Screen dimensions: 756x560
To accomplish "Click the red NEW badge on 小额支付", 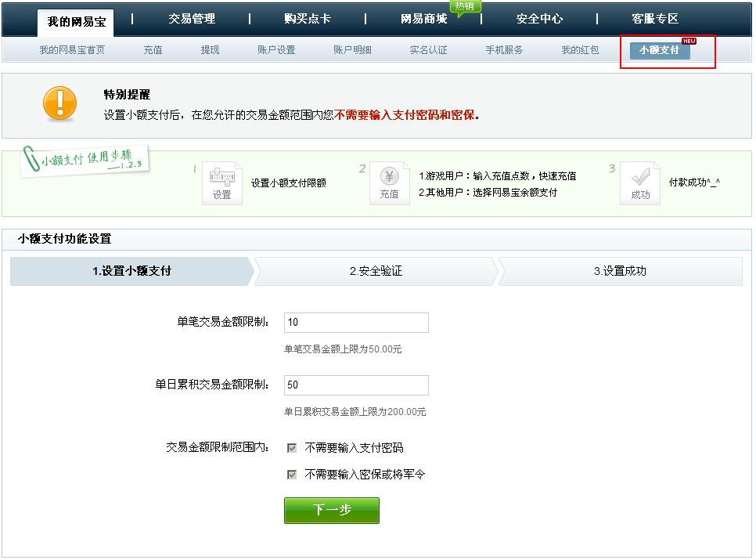I will pos(689,41).
